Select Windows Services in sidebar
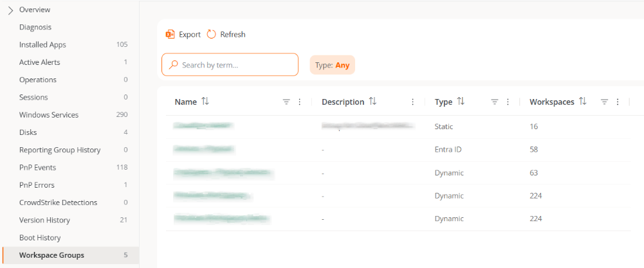This screenshot has width=644, height=268. pos(49,115)
